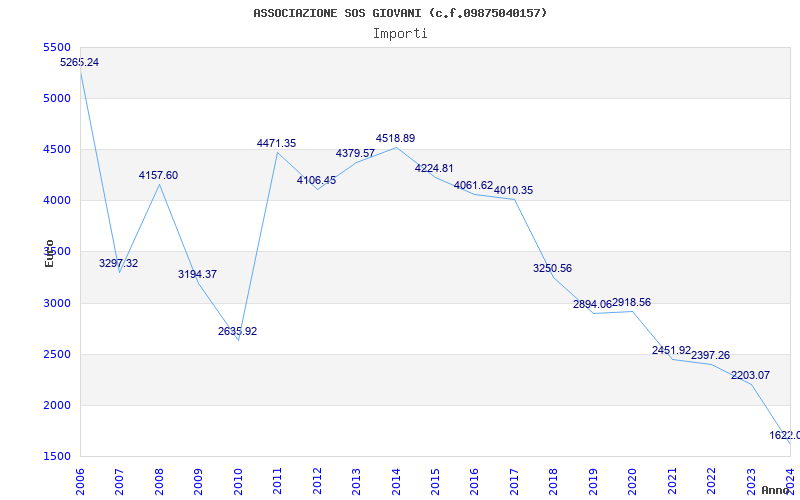Viewport: 800px width, 500px height.
Task: Click the Euro vertical axis title
Action: [49, 253]
